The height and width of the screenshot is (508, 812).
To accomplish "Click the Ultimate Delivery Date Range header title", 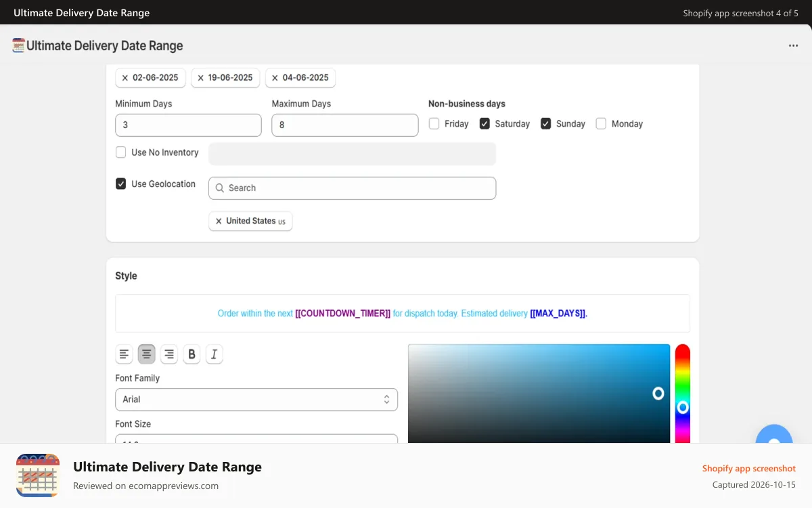I will (x=105, y=45).
